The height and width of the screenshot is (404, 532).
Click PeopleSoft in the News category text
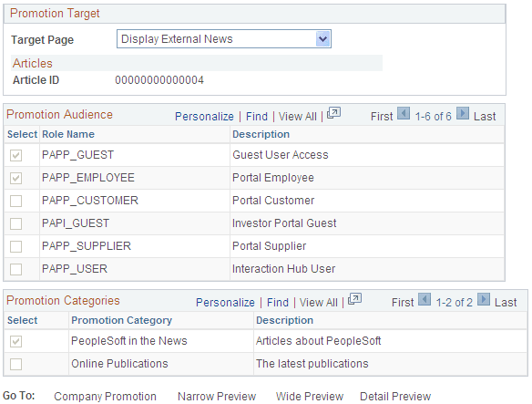(x=129, y=341)
